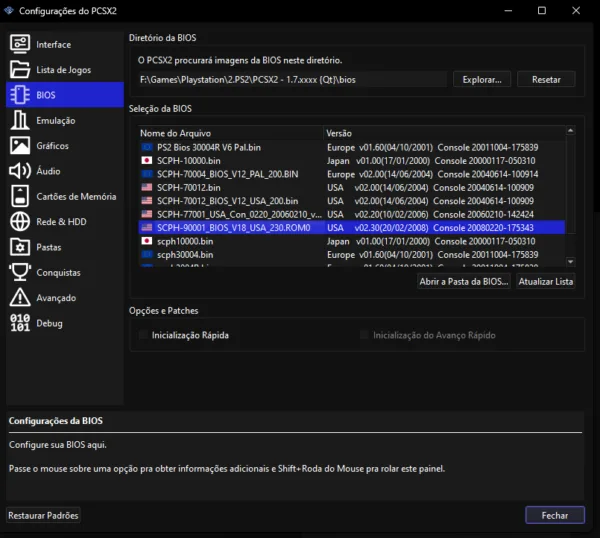
Task: Click the Atualizar Lista button
Action: coord(546,281)
